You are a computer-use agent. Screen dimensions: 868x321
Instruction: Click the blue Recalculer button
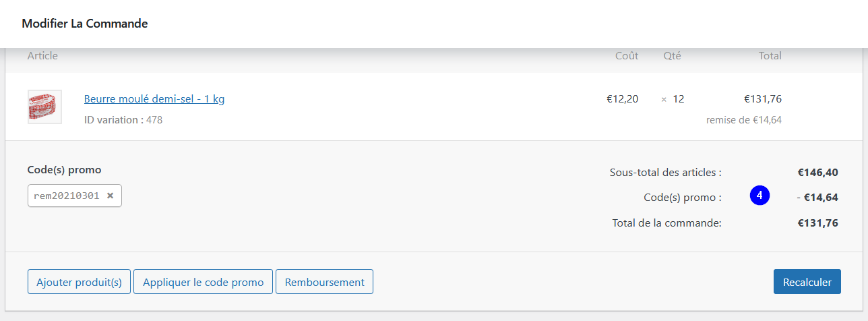click(807, 282)
